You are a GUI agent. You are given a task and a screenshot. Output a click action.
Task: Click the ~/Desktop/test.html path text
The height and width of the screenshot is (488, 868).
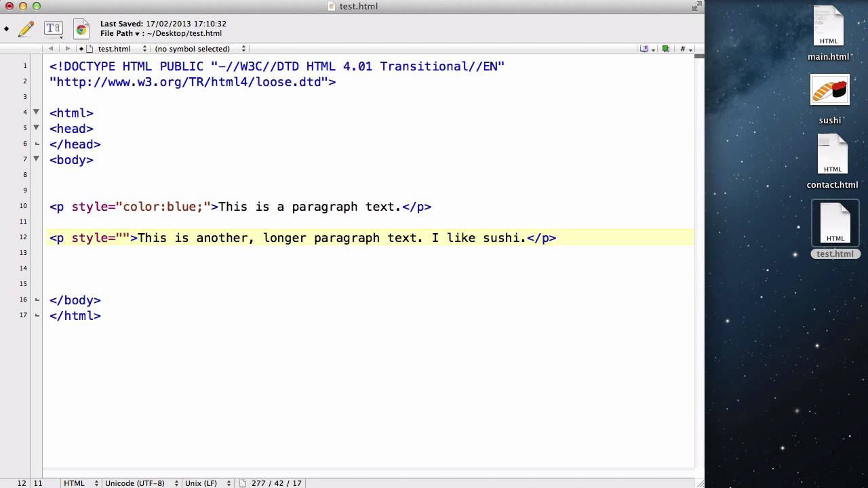(184, 33)
